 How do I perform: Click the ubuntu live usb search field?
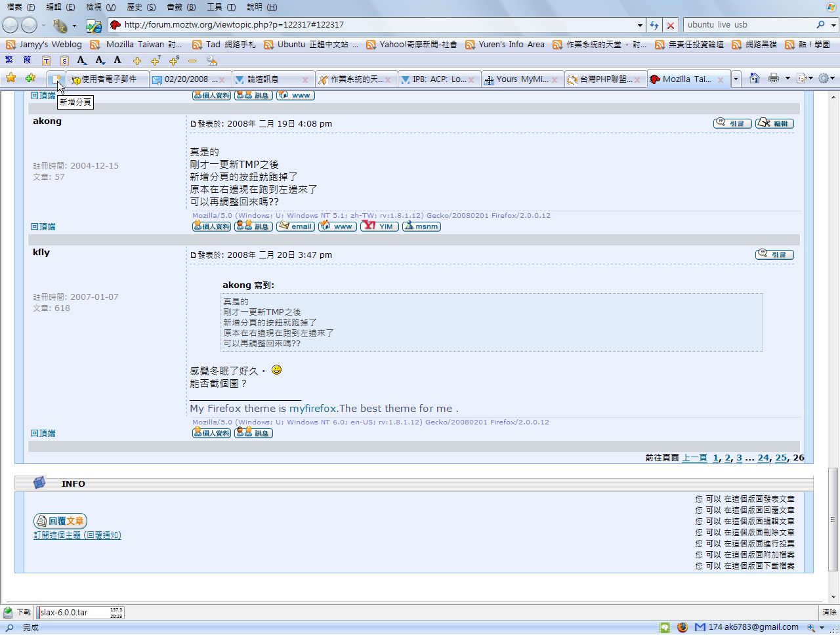pos(747,25)
